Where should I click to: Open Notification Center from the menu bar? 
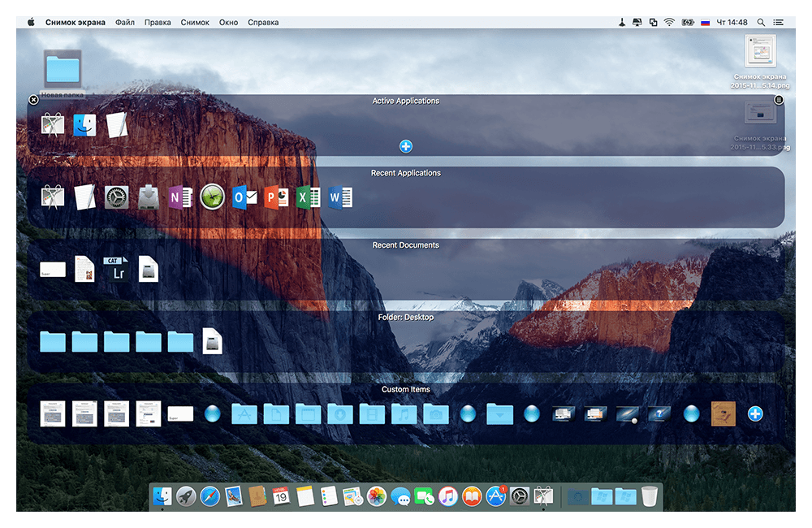(778, 22)
